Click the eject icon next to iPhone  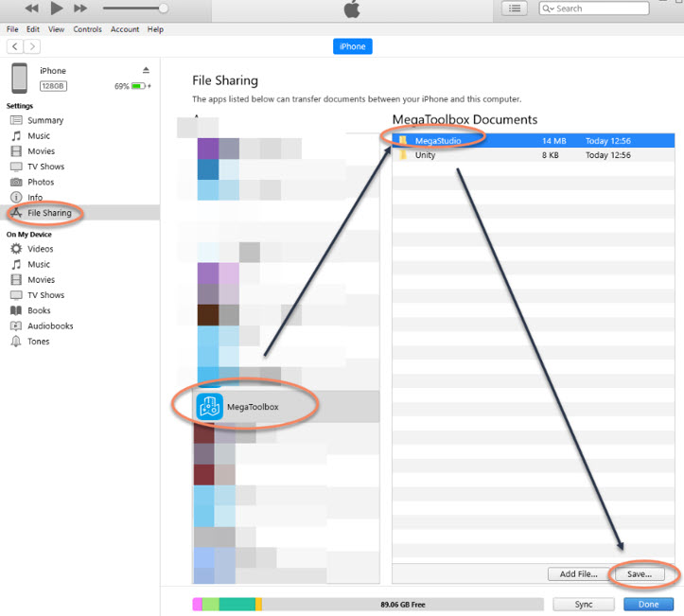click(x=146, y=70)
